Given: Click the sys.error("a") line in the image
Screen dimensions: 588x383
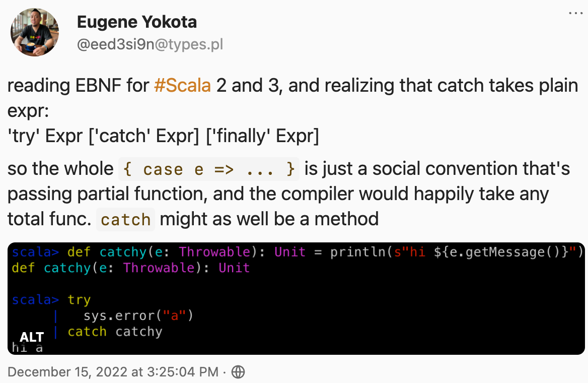Looking at the screenshot, I should [138, 316].
